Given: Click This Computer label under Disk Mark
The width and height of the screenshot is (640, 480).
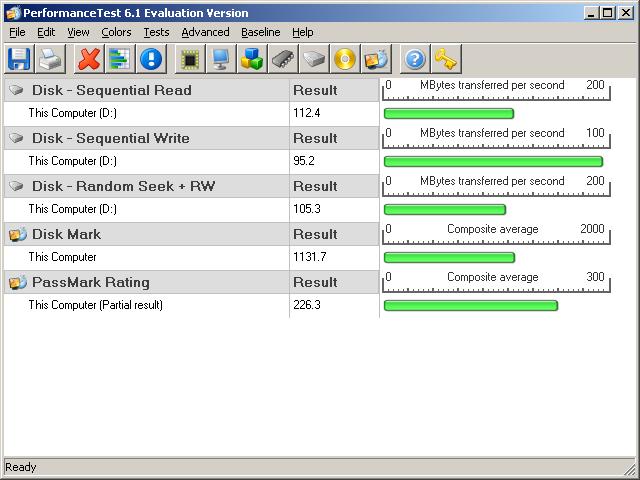Looking at the screenshot, I should [62, 257].
